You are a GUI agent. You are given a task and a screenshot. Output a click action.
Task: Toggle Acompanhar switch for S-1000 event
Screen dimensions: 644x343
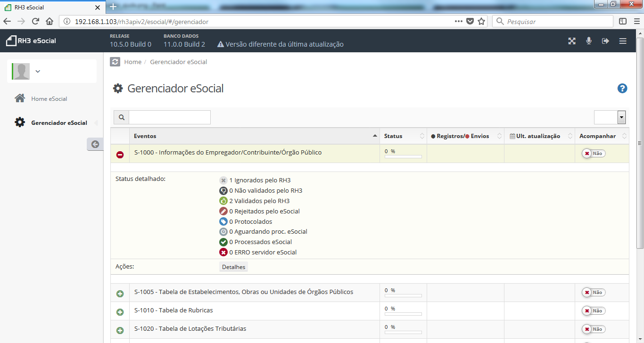click(x=593, y=153)
